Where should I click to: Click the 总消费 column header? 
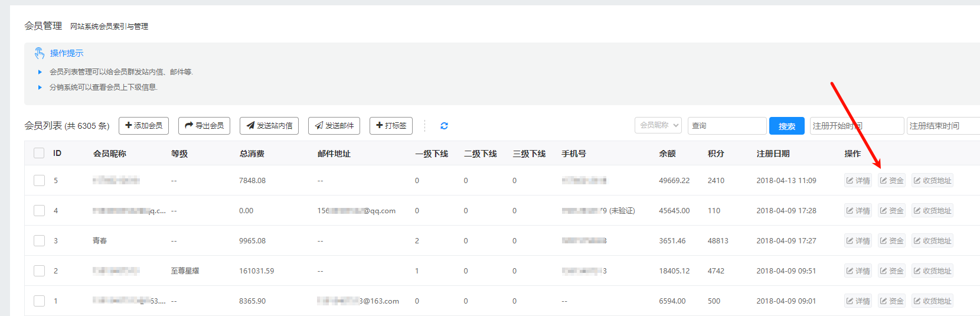click(251, 154)
